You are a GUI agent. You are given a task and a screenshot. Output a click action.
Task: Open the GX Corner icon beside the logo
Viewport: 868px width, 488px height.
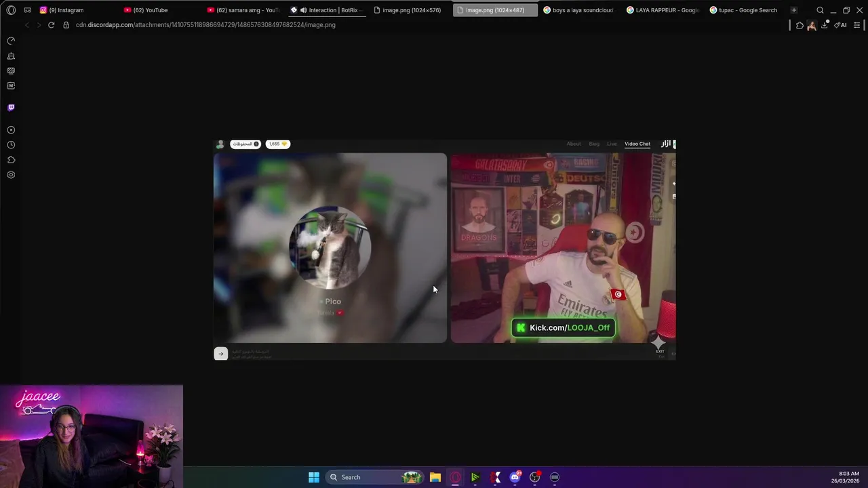pyautogui.click(x=27, y=10)
